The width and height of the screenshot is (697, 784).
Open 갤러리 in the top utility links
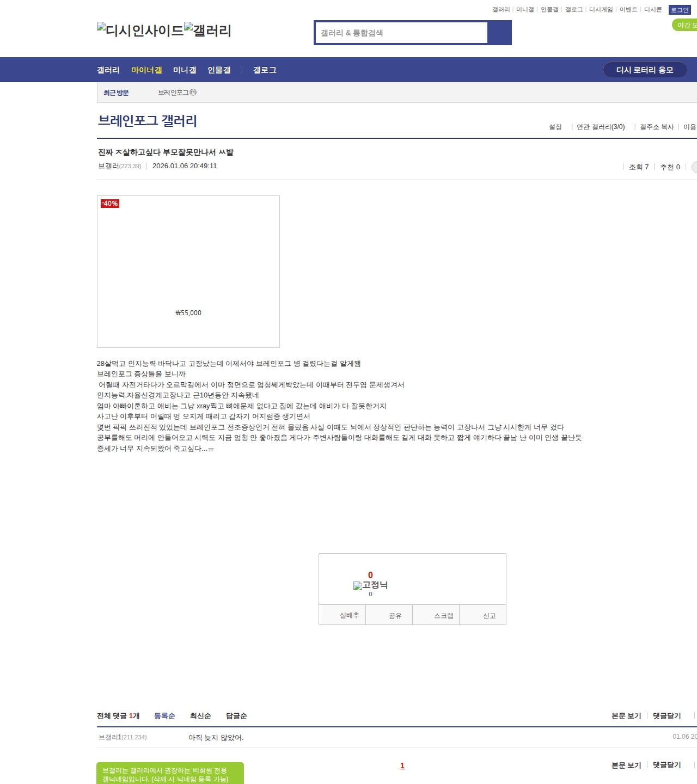(x=501, y=10)
